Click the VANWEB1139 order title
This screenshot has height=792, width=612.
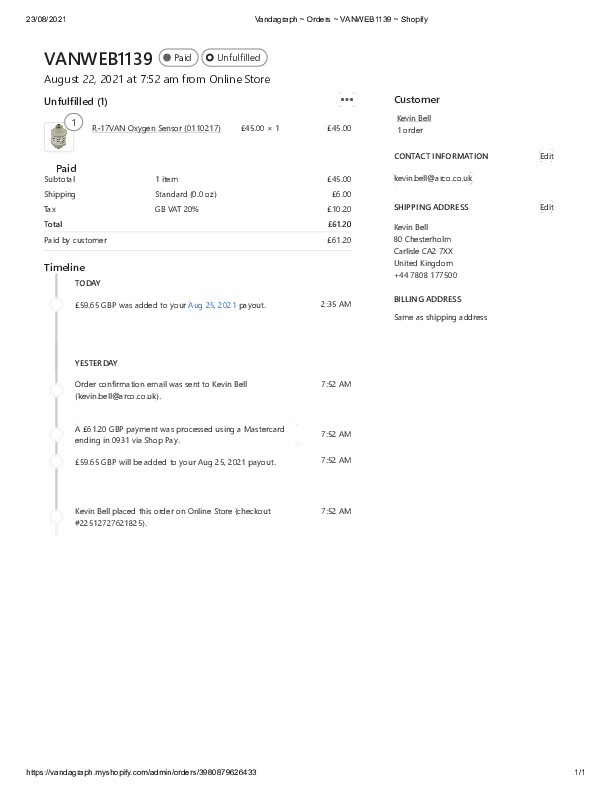click(x=98, y=58)
